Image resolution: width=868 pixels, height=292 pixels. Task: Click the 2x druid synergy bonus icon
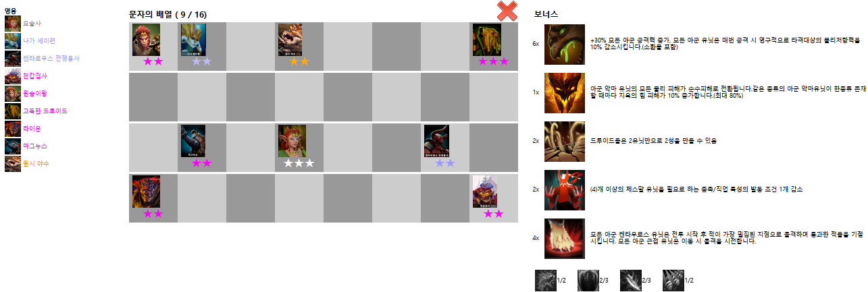click(565, 141)
